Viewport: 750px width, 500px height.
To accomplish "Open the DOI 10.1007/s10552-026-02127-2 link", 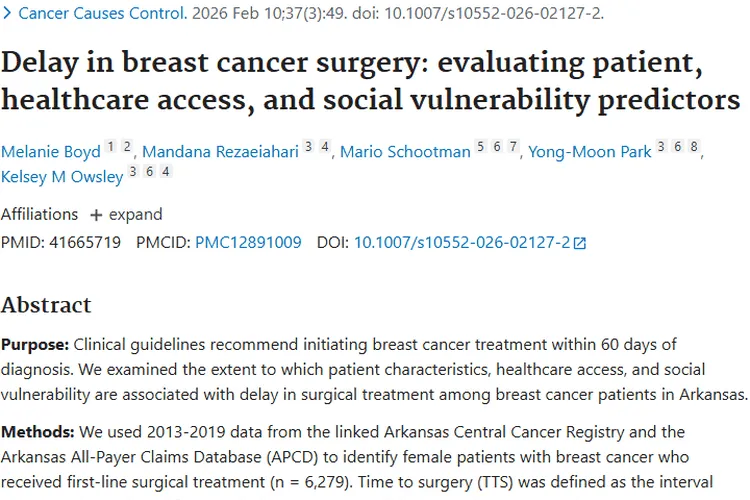I will coord(462,242).
